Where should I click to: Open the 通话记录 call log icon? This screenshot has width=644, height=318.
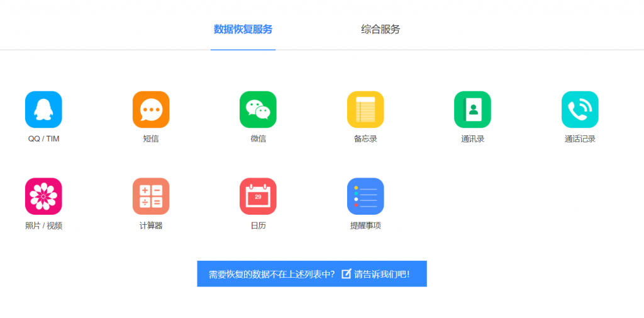coord(579,110)
